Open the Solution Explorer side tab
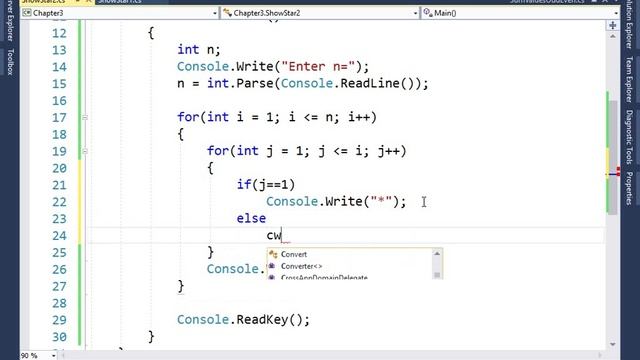Viewport: 640px width, 360px height. point(629,24)
